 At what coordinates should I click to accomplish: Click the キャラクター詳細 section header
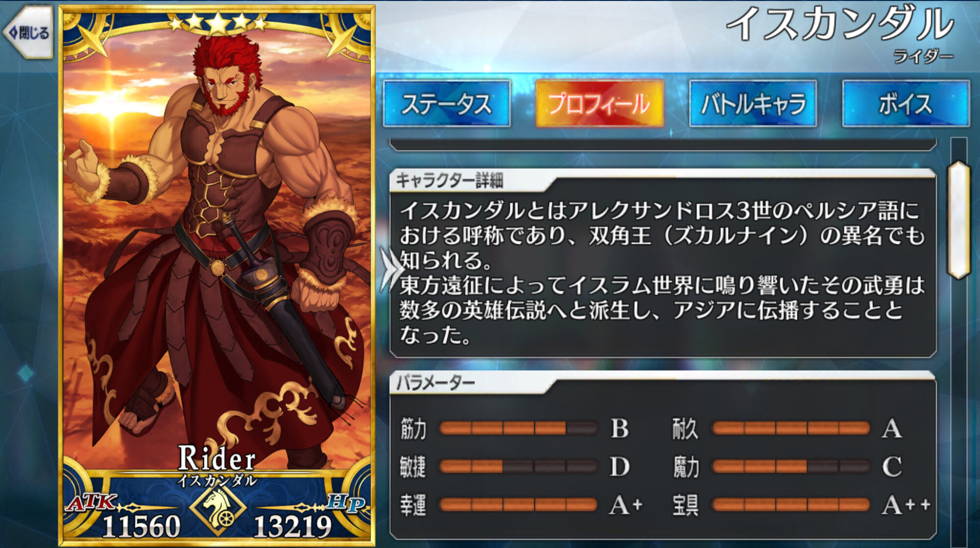[449, 180]
